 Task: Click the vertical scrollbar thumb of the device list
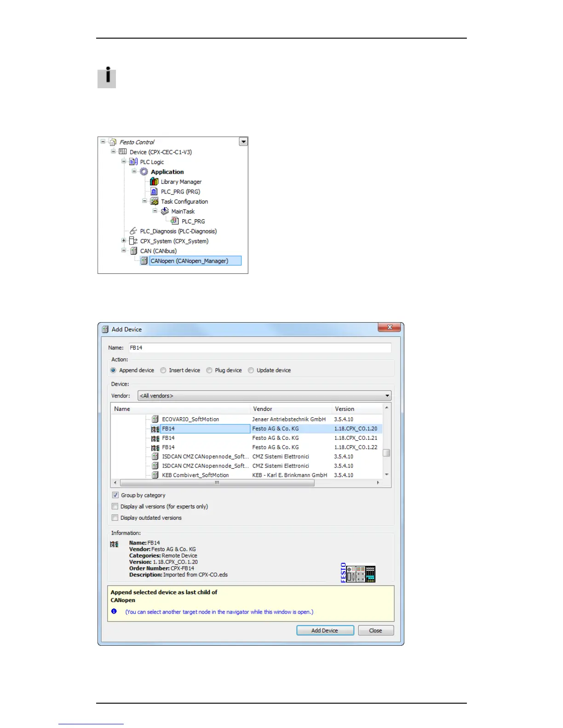pyautogui.click(x=387, y=453)
